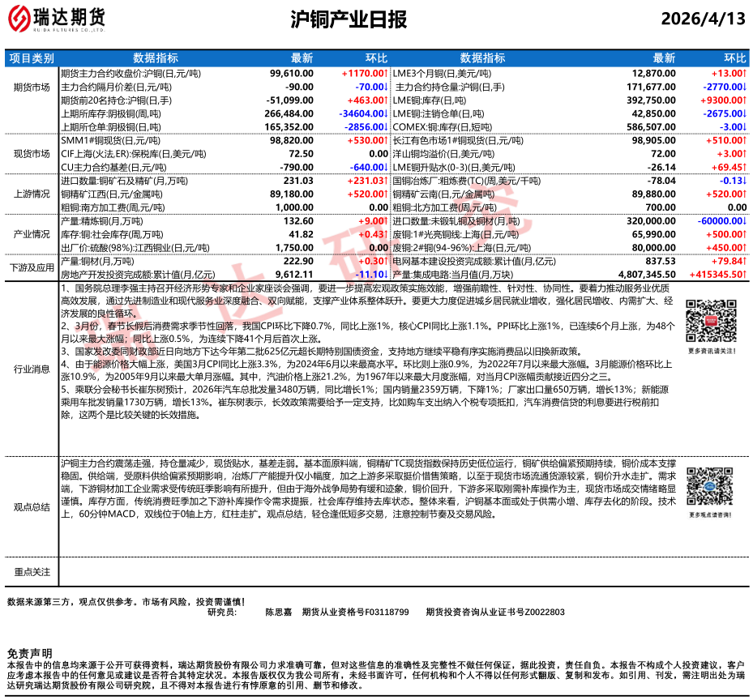Click the red up arrow next to +9300.00
The height and width of the screenshot is (700, 753).
[745, 100]
